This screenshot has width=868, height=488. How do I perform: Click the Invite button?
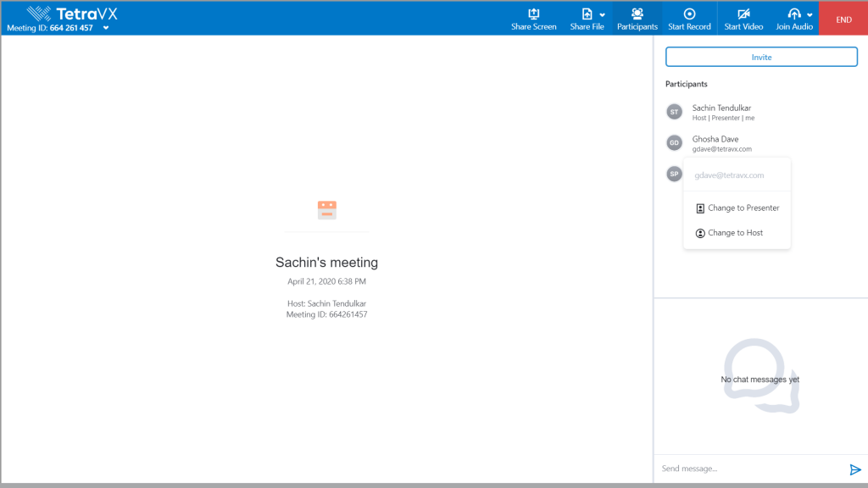coord(761,57)
